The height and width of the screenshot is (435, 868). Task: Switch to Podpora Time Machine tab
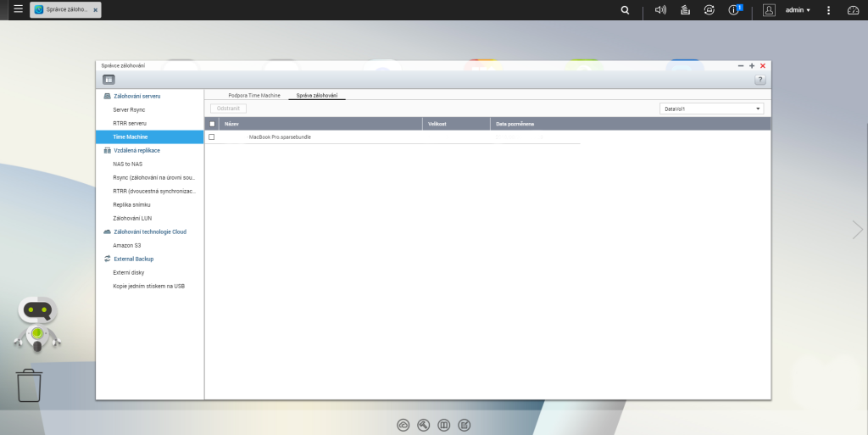click(254, 95)
